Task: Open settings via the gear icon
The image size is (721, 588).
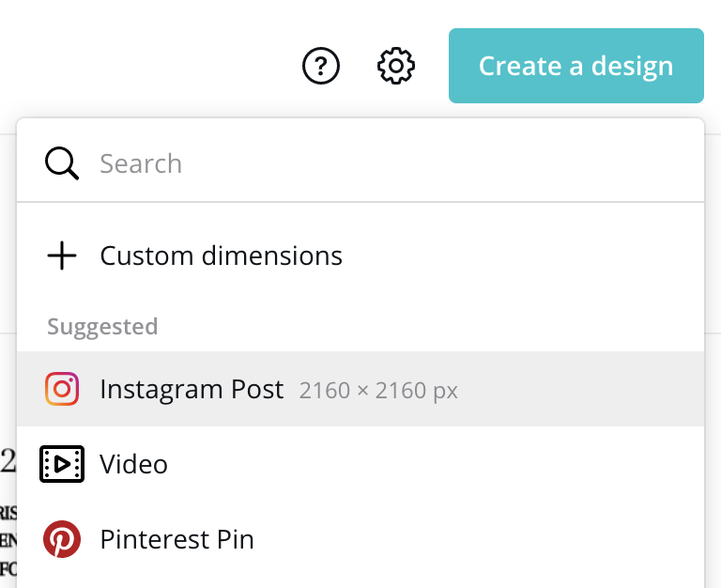Action: [396, 66]
